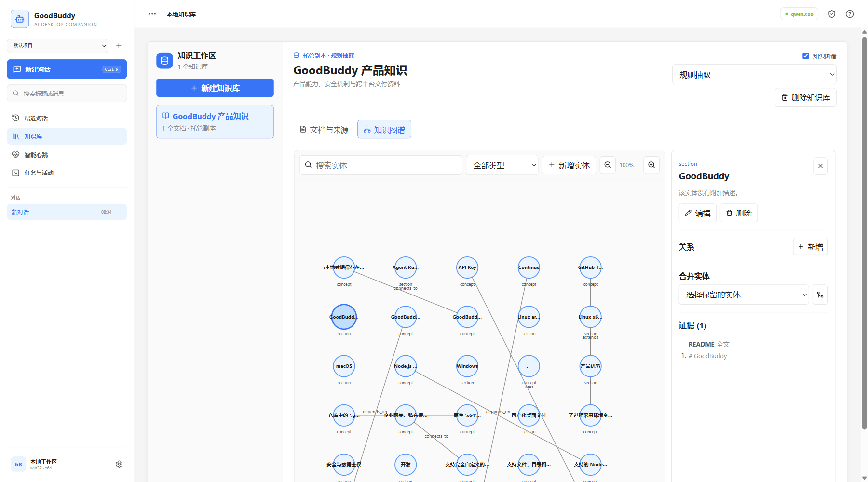The image size is (868, 482).
Task: Select the GoodBuddy 产品知识 knowledge base card
Action: (215, 121)
